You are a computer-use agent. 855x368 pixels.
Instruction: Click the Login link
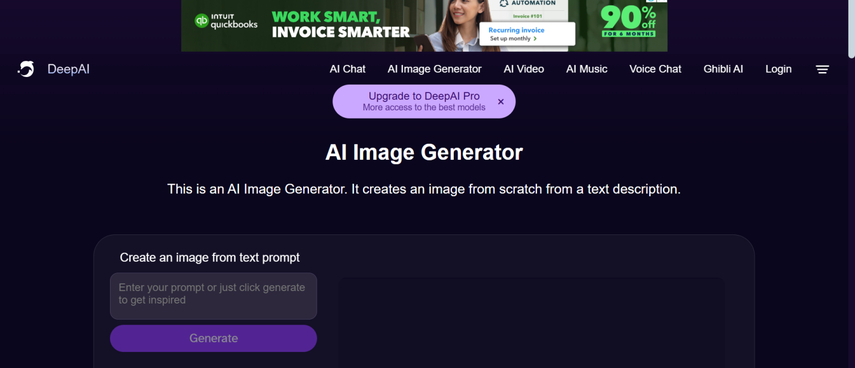(778, 69)
